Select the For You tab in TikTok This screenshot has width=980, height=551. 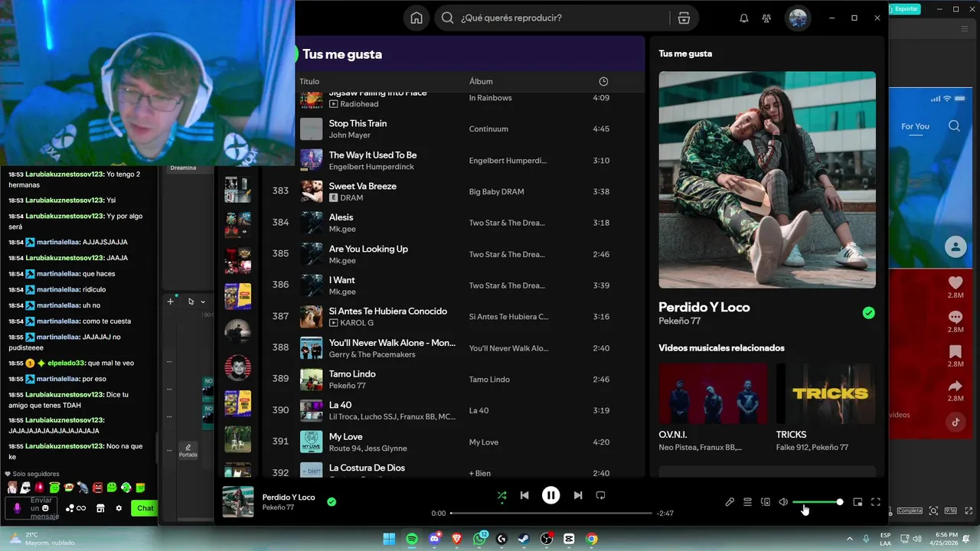[x=915, y=126]
